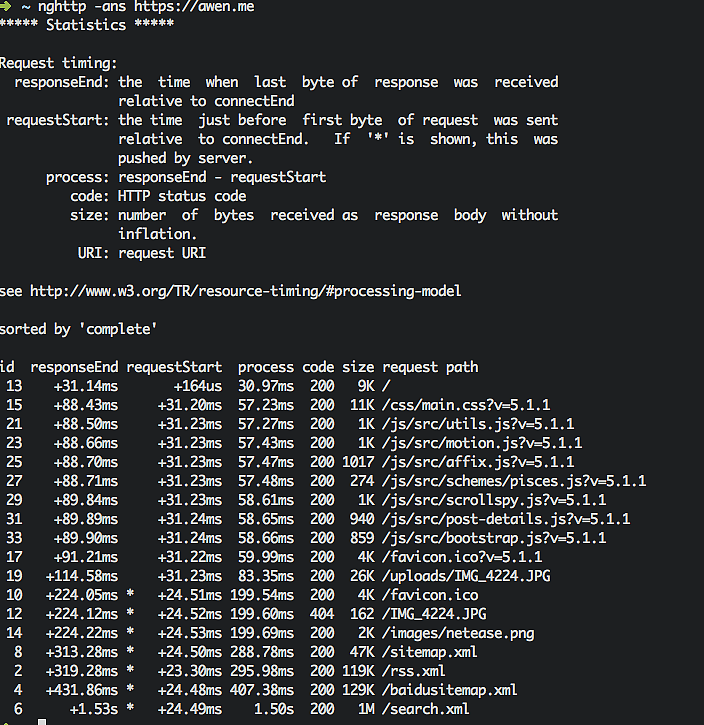Click the /sitemap.xml request path

(x=430, y=652)
